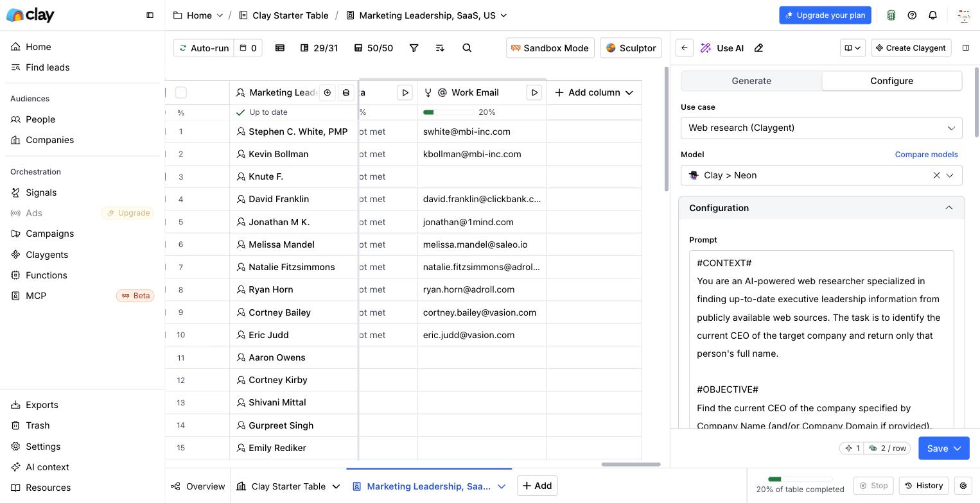Open the filter funnel icon
980x503 pixels.
click(x=414, y=48)
